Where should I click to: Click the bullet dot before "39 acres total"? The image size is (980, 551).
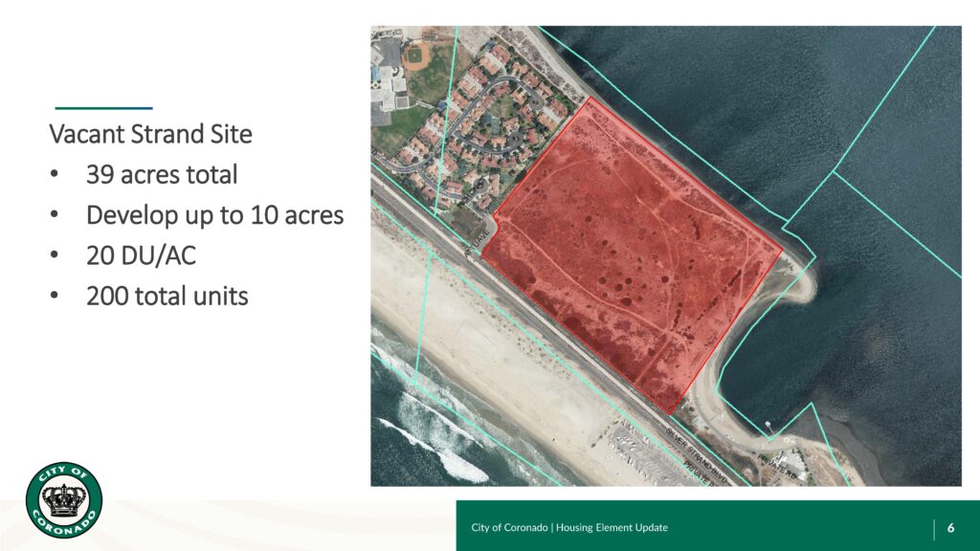55,176
